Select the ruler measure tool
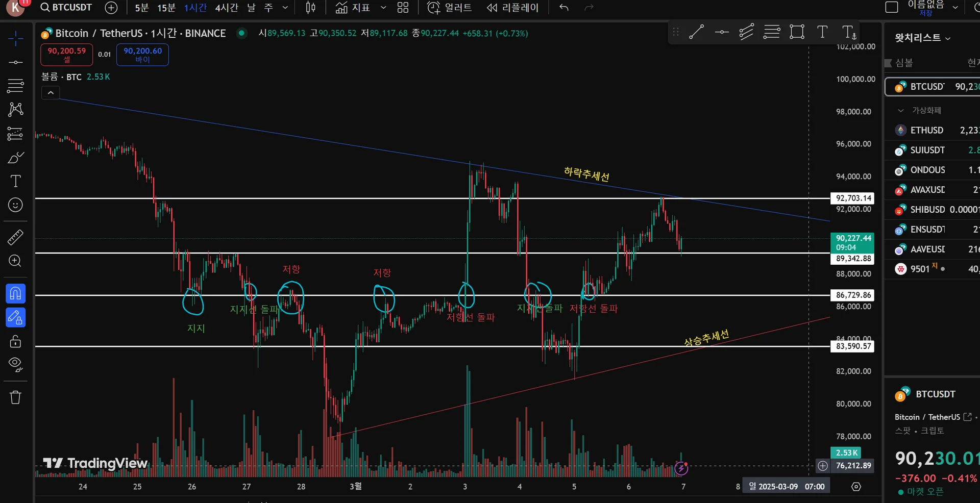 pyautogui.click(x=15, y=237)
